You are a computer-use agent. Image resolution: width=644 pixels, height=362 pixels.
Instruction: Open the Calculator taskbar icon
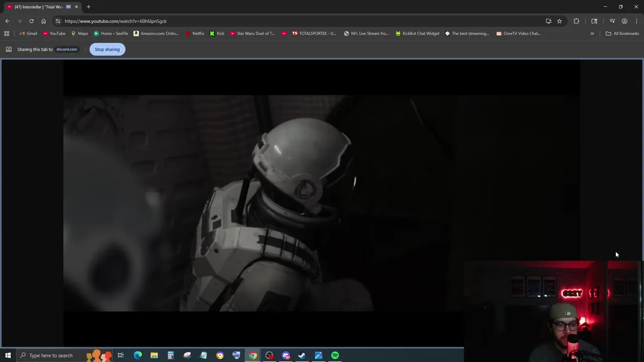click(x=171, y=355)
